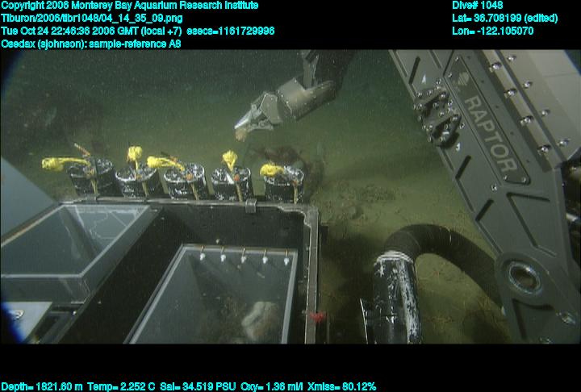Click the 'Depth= 1821.60 m' readout
Screen dimensions: 581x392
pos(42,387)
